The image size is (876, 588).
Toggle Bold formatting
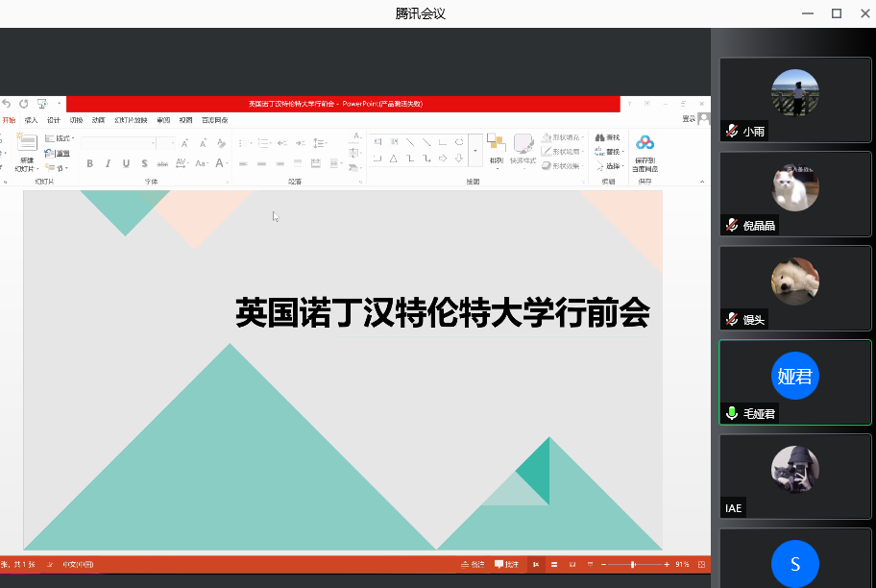tap(90, 164)
